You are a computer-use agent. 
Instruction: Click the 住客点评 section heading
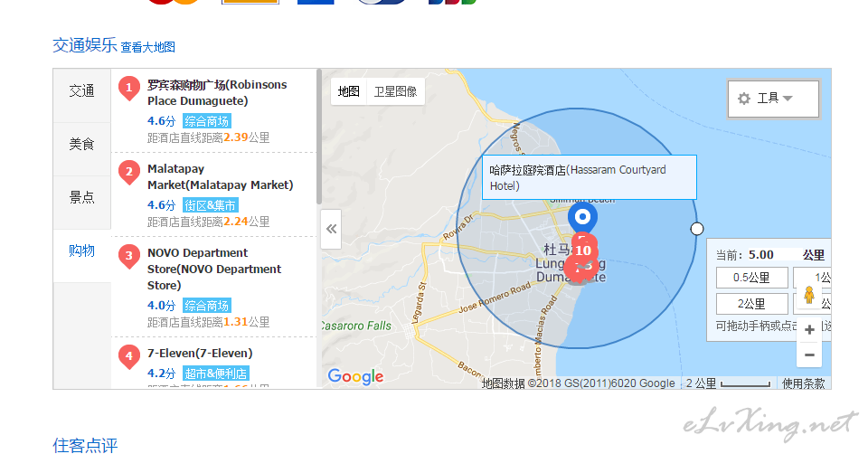pyautogui.click(x=85, y=445)
